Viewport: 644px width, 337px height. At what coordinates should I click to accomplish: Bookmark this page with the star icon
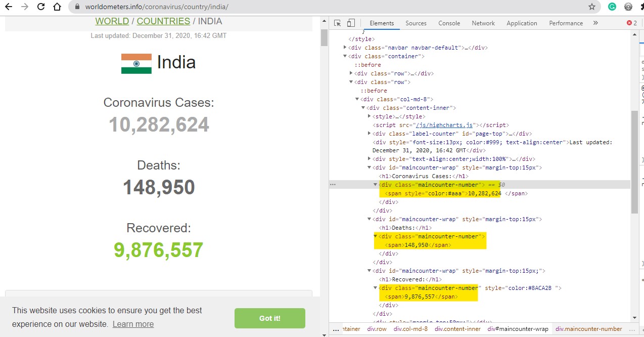[591, 7]
